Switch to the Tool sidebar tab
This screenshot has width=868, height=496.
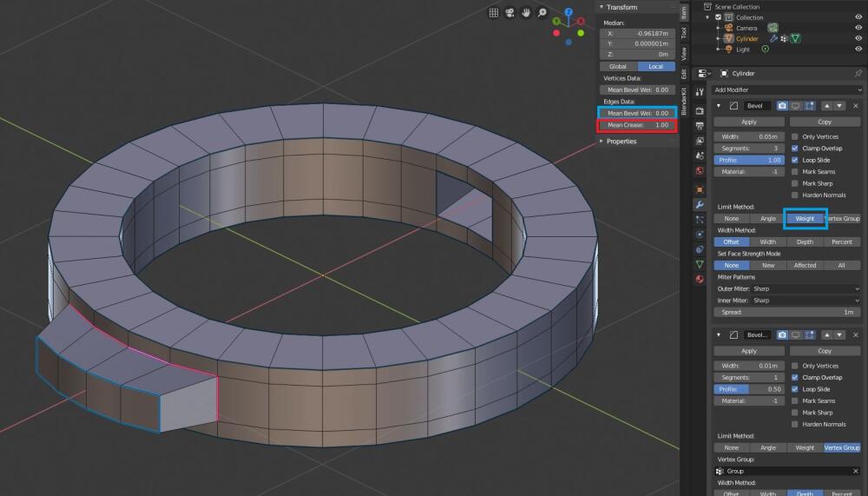(x=684, y=33)
